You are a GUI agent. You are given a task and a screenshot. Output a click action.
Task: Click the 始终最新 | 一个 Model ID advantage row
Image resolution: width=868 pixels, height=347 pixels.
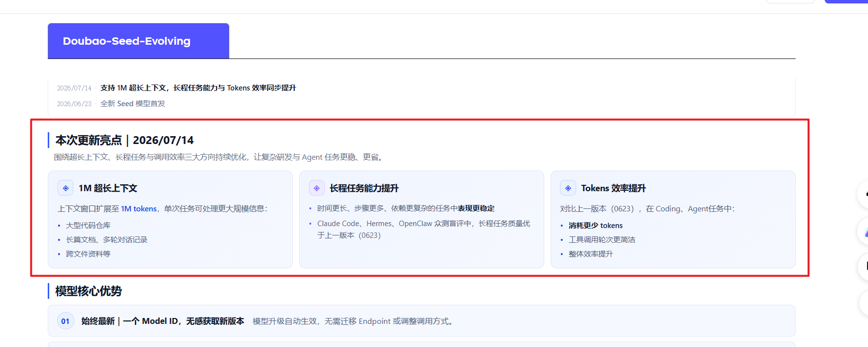[x=422, y=321]
